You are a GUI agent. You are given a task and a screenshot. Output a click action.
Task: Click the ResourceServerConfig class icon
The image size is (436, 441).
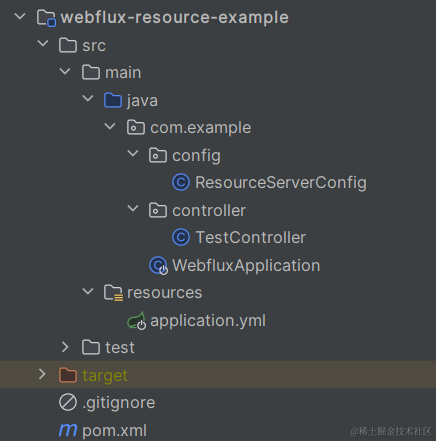(x=181, y=182)
